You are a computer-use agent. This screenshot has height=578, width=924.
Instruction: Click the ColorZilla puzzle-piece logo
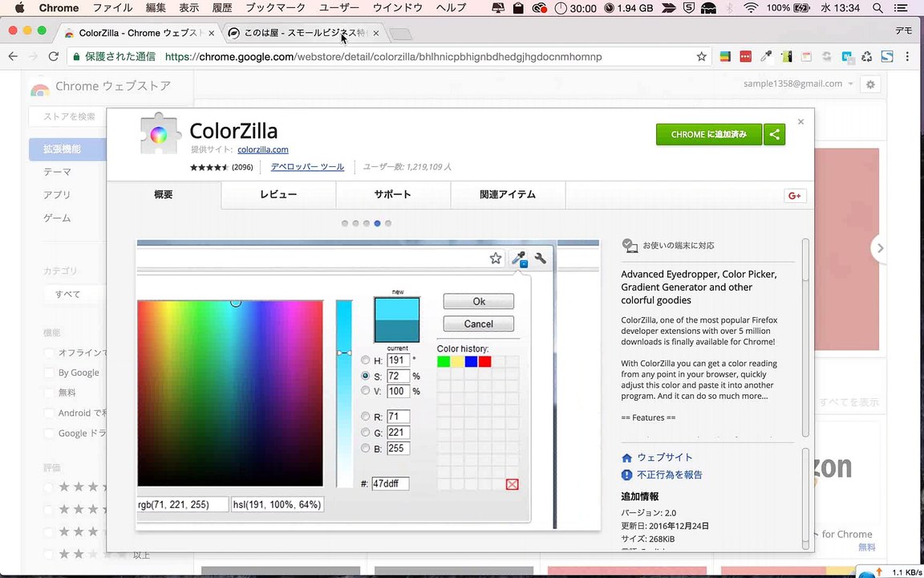tap(158, 134)
